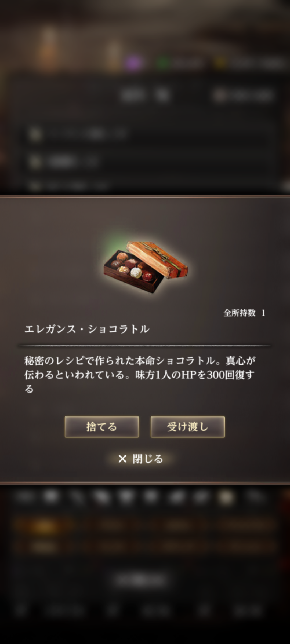Tap the fifth blurred category filter icon
This screenshot has height=644, width=290.
pyautogui.click(x=126, y=496)
